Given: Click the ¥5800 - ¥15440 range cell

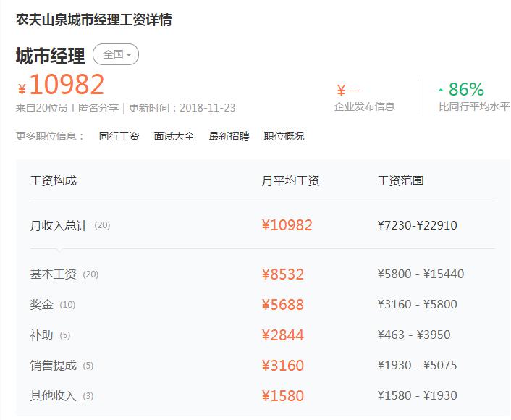Looking at the screenshot, I should click(x=421, y=274).
